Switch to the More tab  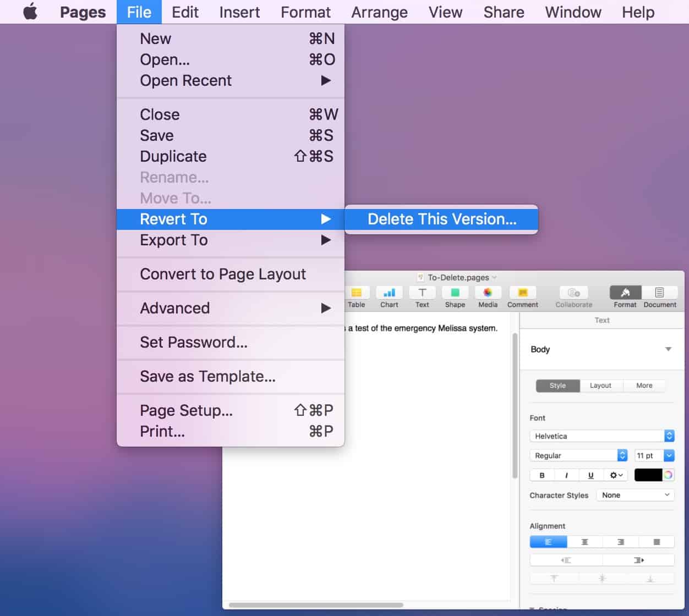point(644,386)
